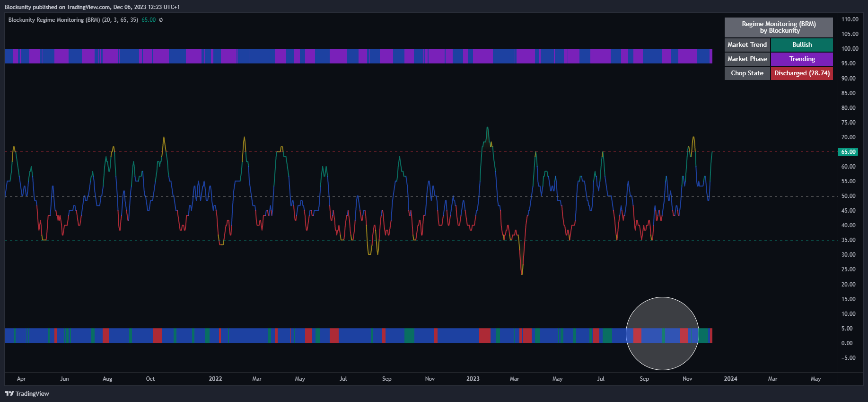The width and height of the screenshot is (868, 402).
Task: Click the Market Phase label cell
Action: pos(747,59)
